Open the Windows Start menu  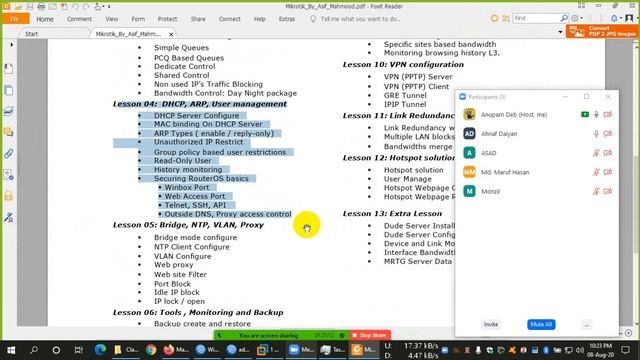[11, 350]
